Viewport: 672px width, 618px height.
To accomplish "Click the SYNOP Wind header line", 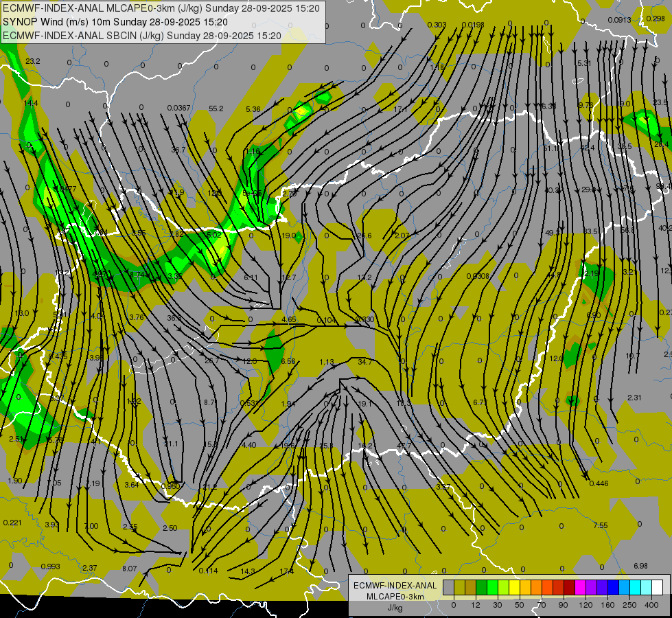I will [x=115, y=22].
